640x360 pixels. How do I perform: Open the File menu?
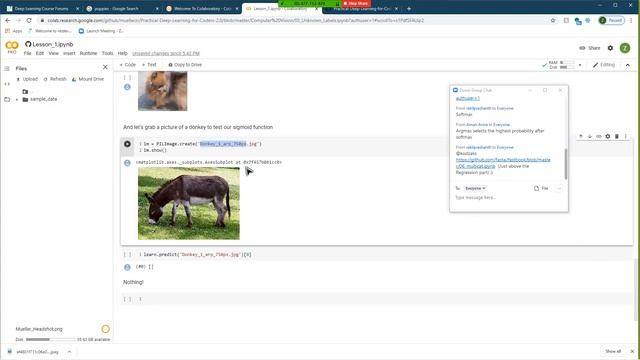27,53
